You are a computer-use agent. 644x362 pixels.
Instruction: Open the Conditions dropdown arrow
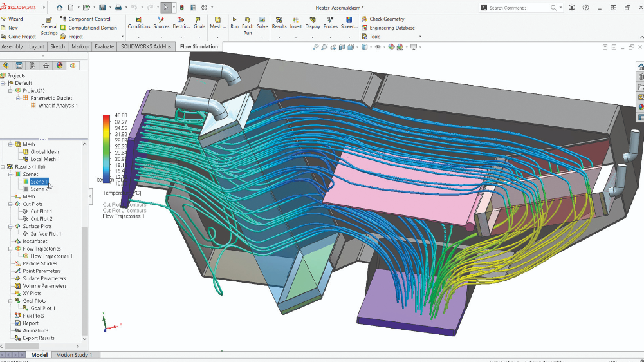(139, 37)
